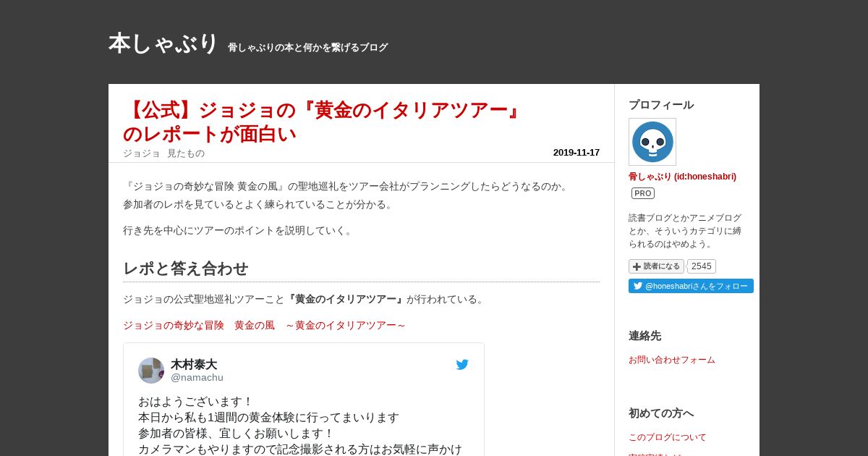The height and width of the screenshot is (456, 868).
Task: Click the PRO badge
Action: (643, 193)
